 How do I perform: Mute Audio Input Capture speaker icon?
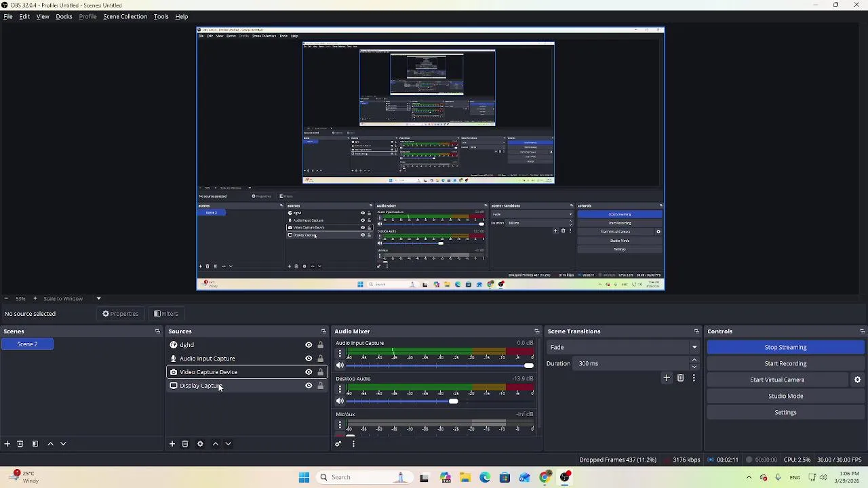[340, 366]
